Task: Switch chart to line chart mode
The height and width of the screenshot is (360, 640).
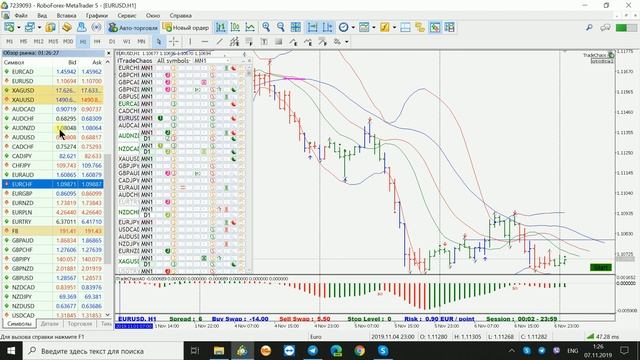Action: click(250, 27)
